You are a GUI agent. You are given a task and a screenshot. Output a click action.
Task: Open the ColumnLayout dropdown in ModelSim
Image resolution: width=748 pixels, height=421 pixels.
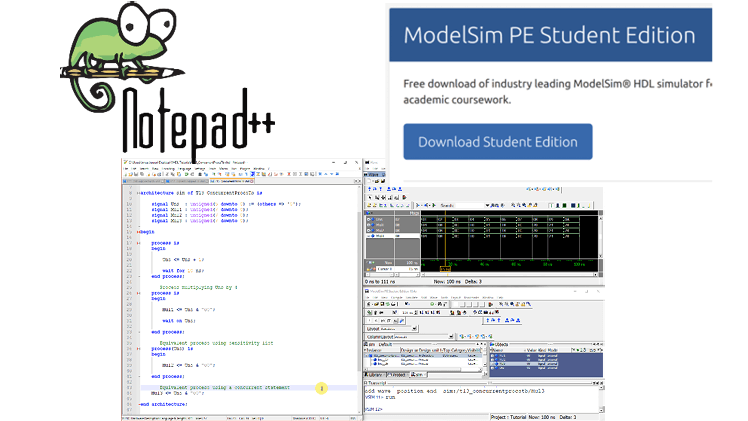[451, 337]
